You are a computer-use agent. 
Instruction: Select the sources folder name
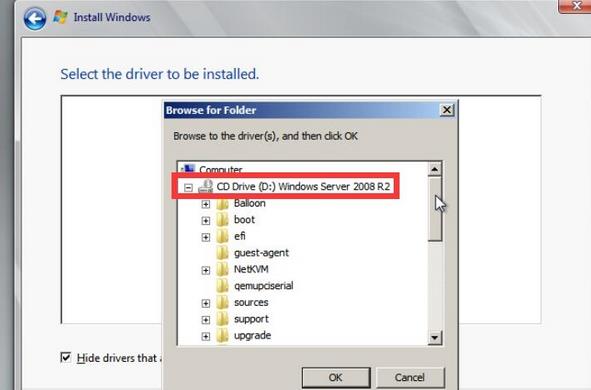[x=251, y=303]
